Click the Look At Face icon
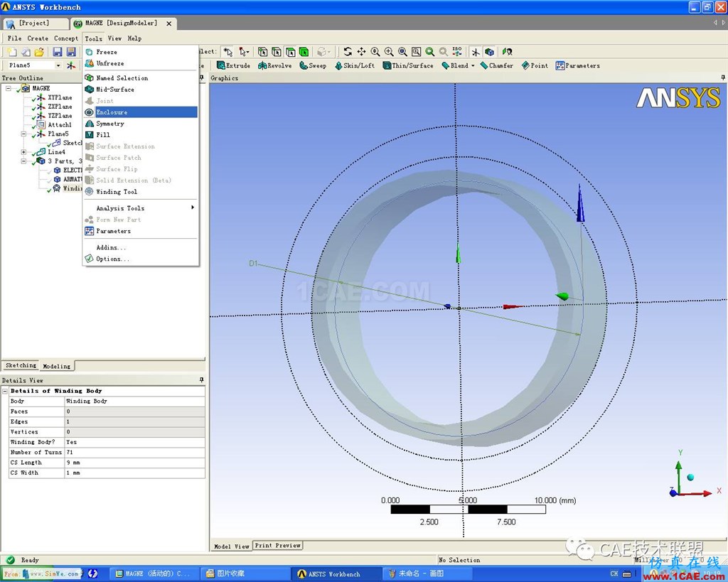The height and width of the screenshot is (582, 728). click(507, 51)
